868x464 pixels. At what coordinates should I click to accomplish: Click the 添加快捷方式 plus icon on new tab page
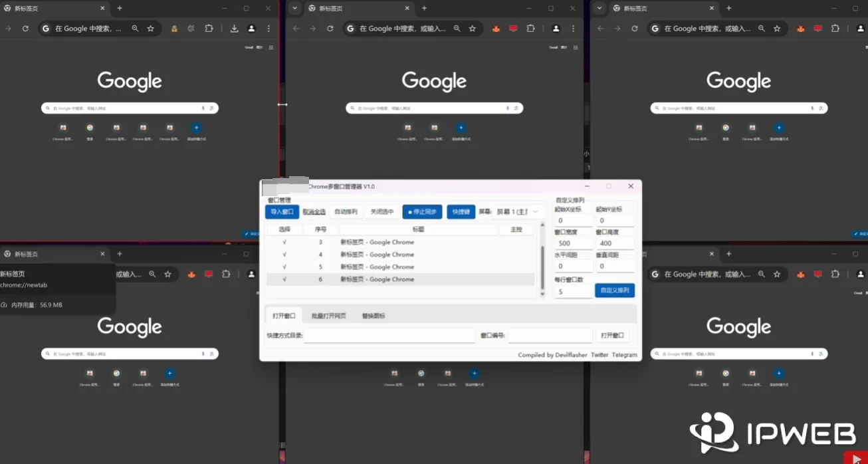click(196, 127)
